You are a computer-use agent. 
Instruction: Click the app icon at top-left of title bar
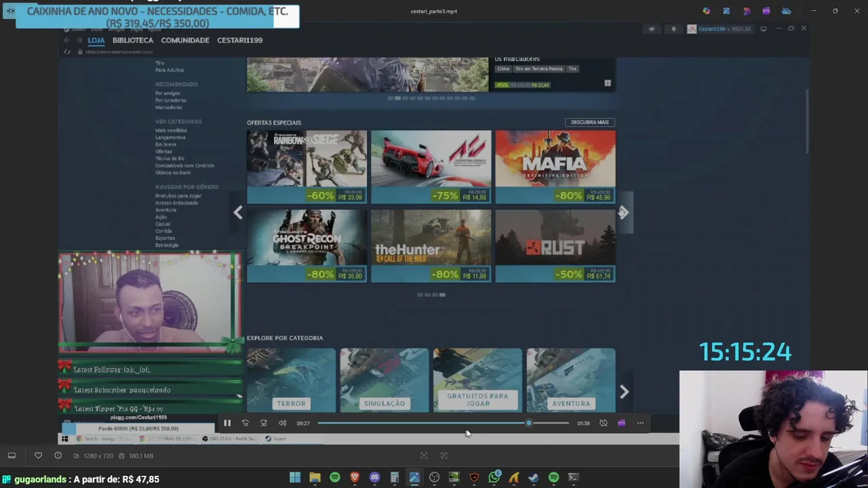pos(11,11)
